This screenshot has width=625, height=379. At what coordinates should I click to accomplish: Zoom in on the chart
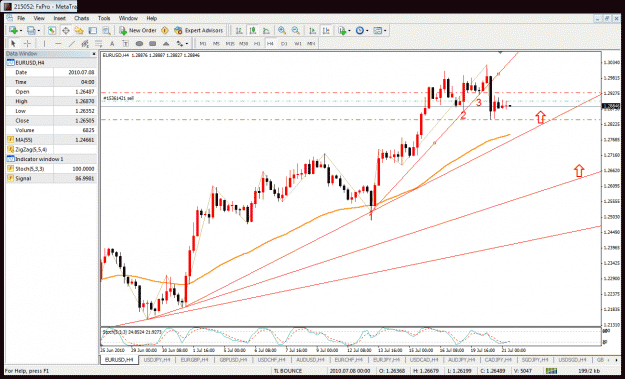[282, 30]
